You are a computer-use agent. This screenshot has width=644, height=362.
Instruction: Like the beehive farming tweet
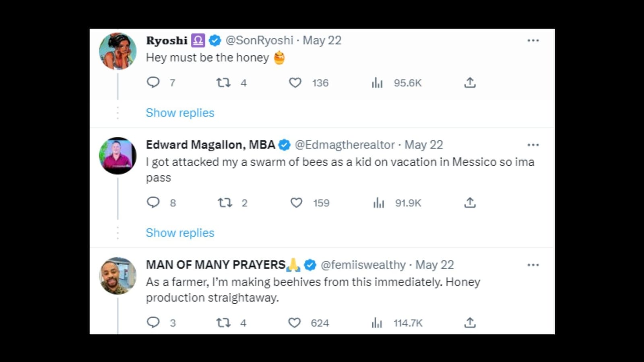point(295,322)
